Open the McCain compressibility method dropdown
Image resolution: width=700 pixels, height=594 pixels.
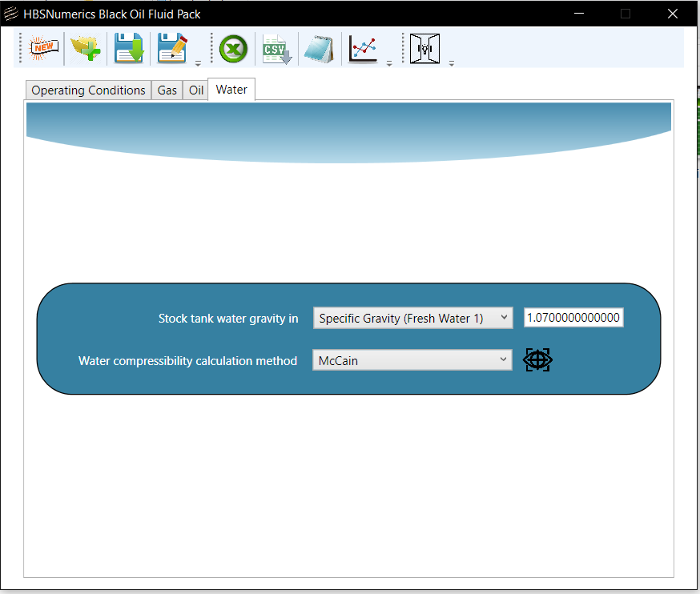tap(412, 360)
